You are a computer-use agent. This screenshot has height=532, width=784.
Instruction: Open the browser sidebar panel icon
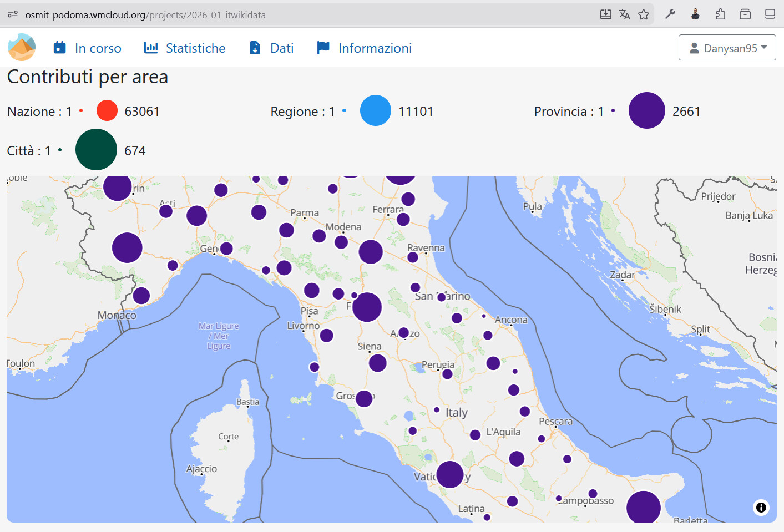point(770,14)
